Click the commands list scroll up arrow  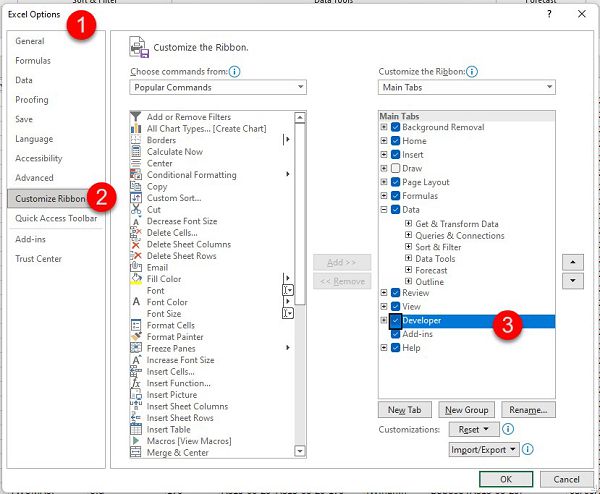tap(300, 117)
